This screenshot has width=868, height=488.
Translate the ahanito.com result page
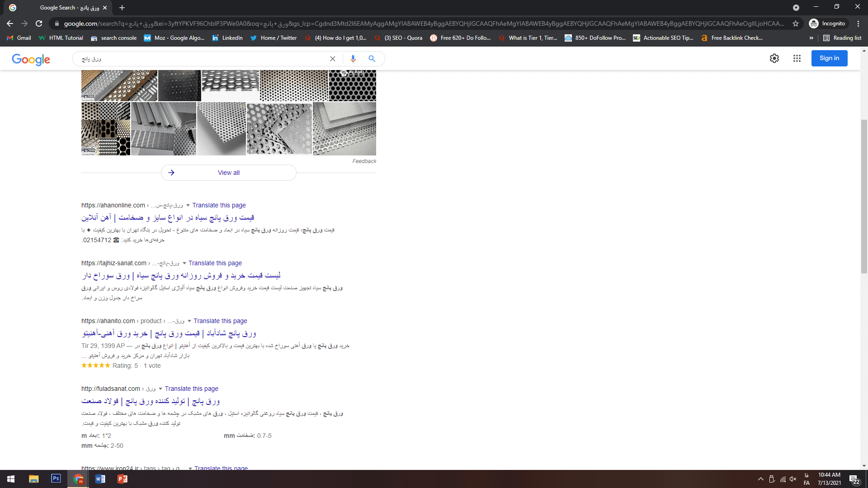point(220,321)
